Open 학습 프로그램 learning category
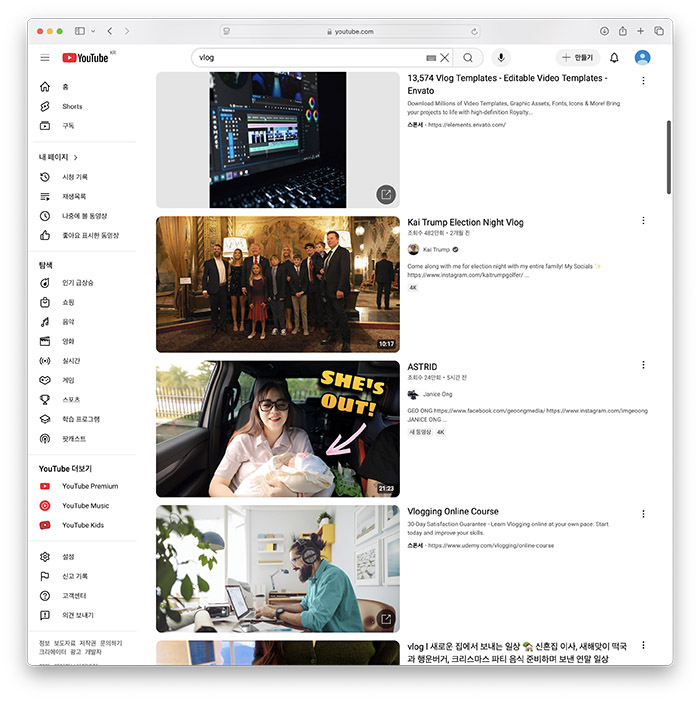 83,419
